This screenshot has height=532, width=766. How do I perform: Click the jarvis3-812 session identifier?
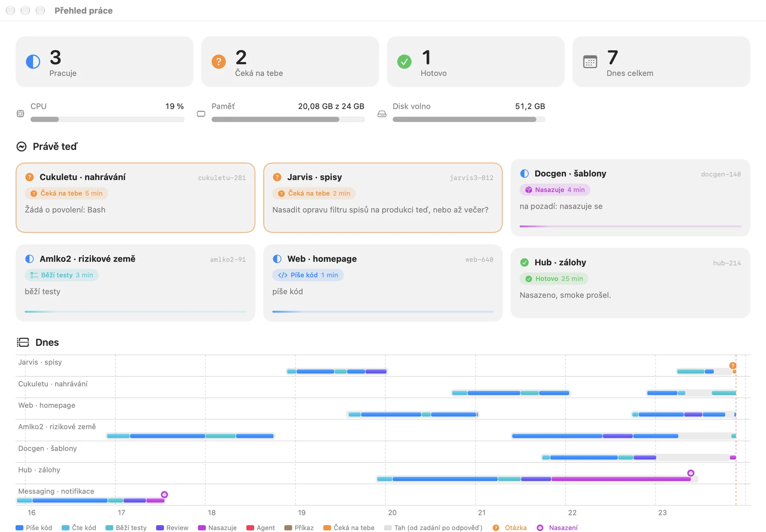tap(472, 178)
